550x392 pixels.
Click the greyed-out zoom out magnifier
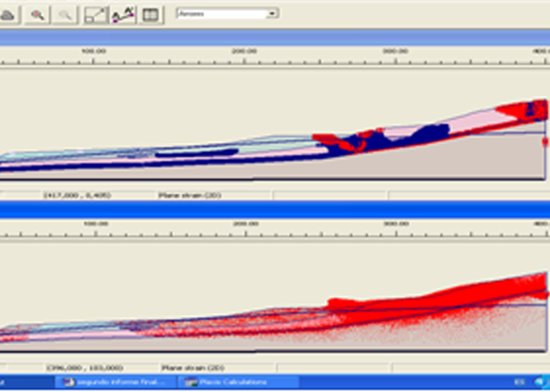point(65,15)
